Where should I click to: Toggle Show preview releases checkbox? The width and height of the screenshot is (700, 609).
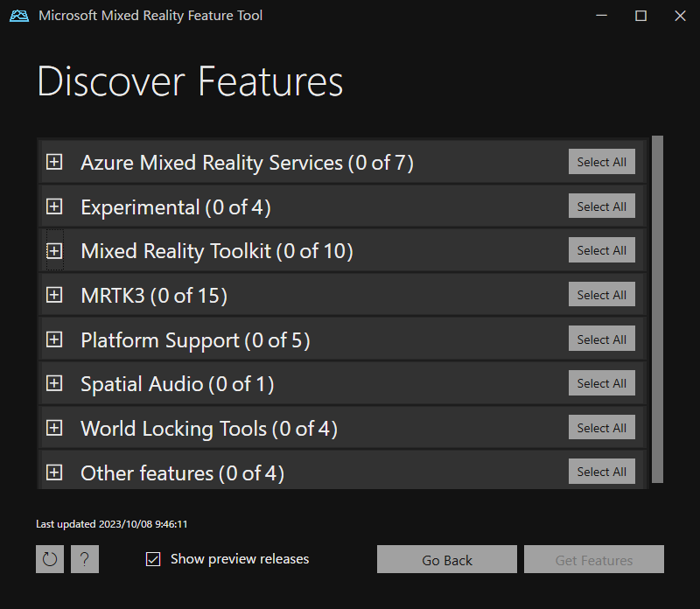click(153, 559)
